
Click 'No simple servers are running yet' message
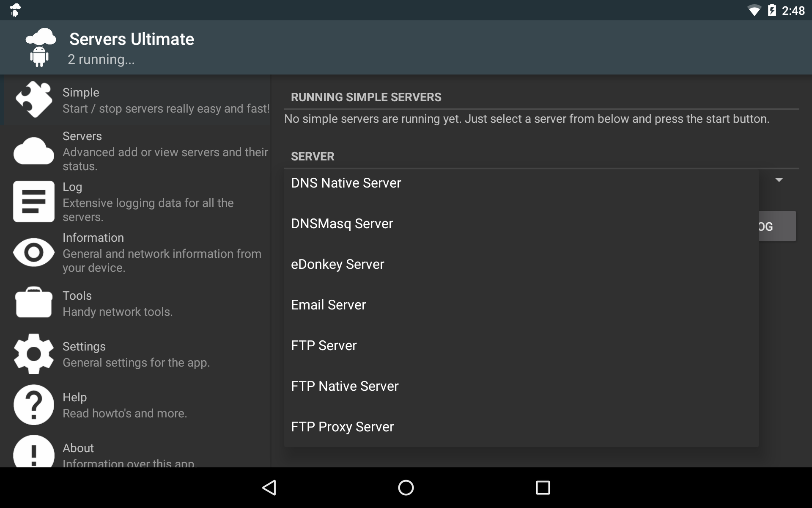(527, 119)
